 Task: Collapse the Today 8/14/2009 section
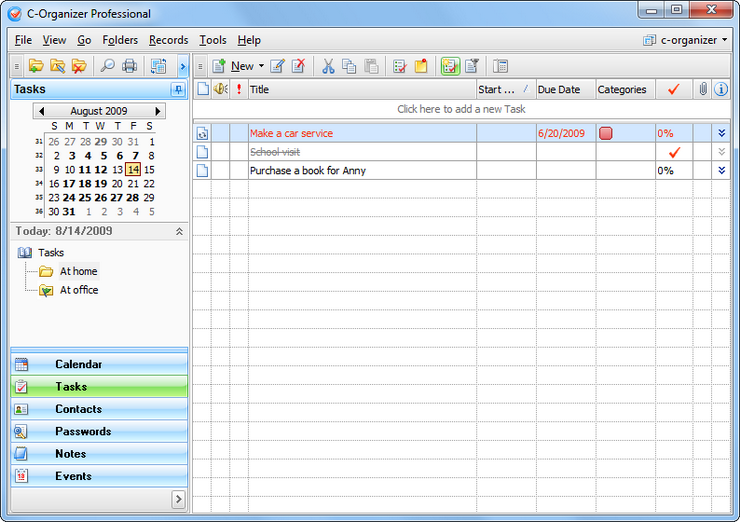click(179, 231)
